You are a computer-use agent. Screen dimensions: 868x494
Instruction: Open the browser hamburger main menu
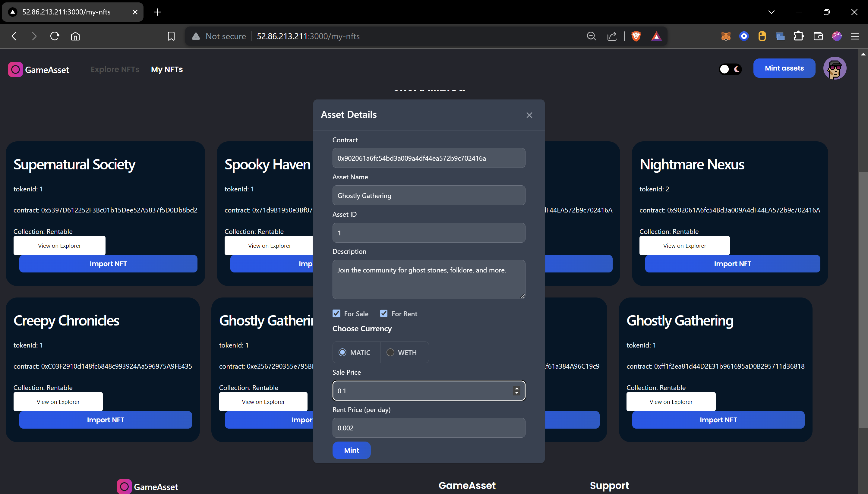coord(855,36)
